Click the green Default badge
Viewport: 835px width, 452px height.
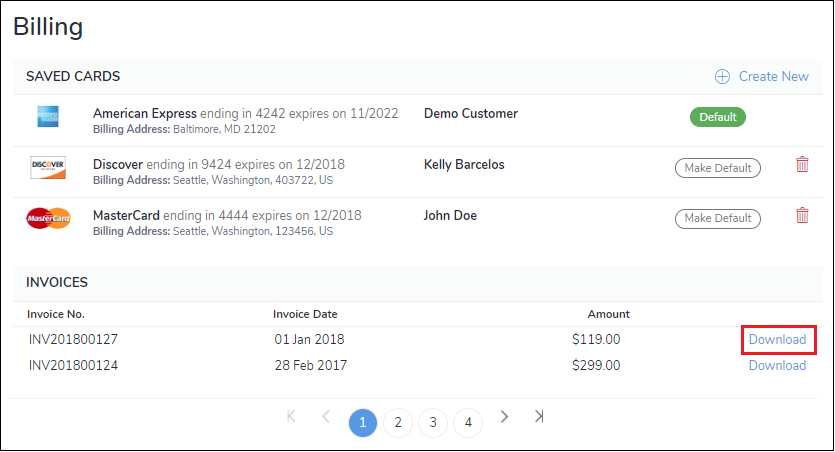(x=717, y=117)
